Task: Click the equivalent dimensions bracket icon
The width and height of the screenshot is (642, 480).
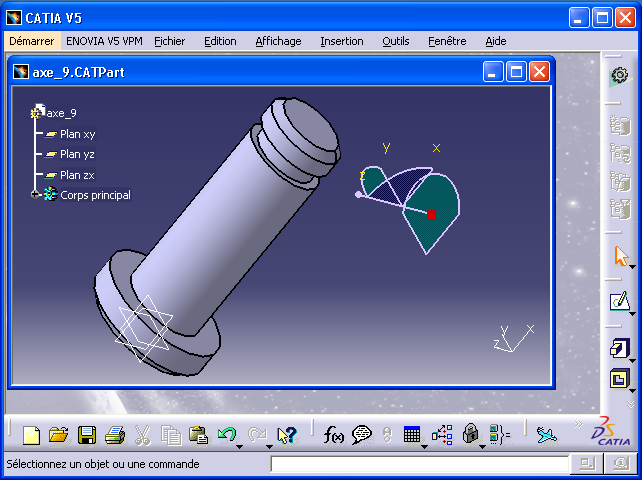Action: (x=500, y=435)
